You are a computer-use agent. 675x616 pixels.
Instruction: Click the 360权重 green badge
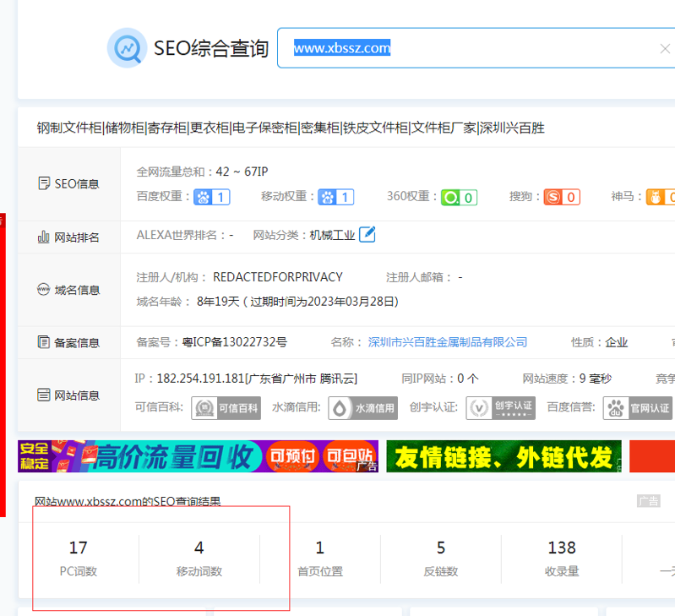(460, 198)
